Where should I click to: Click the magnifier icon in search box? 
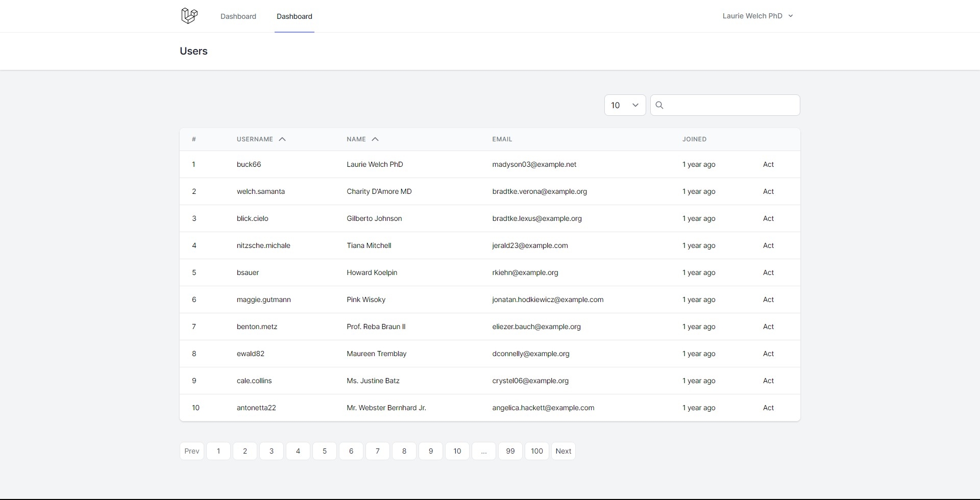[x=659, y=105]
